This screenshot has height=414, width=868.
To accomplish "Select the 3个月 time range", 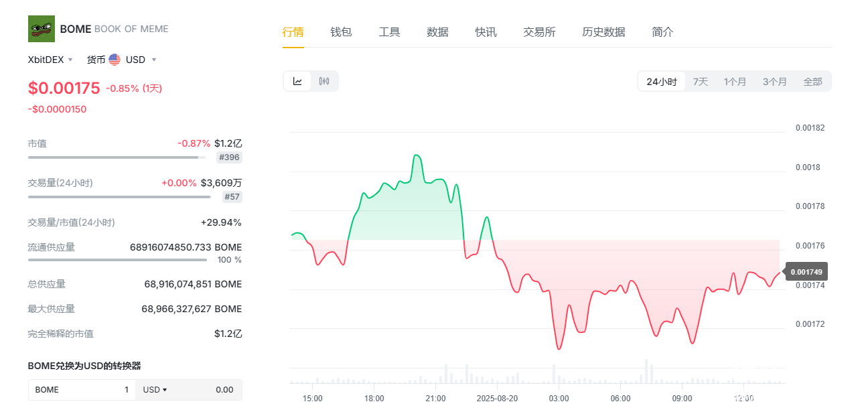I will click(x=774, y=82).
